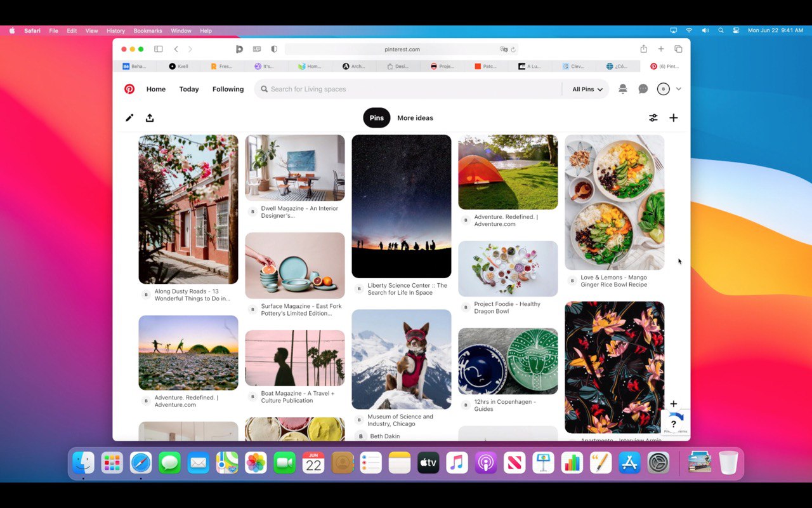812x508 pixels.
Task: Open the starry night sky pin image
Action: (x=402, y=206)
